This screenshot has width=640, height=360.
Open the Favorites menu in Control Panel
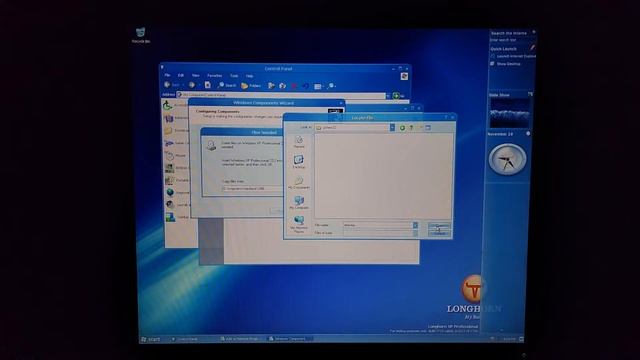coord(214,76)
